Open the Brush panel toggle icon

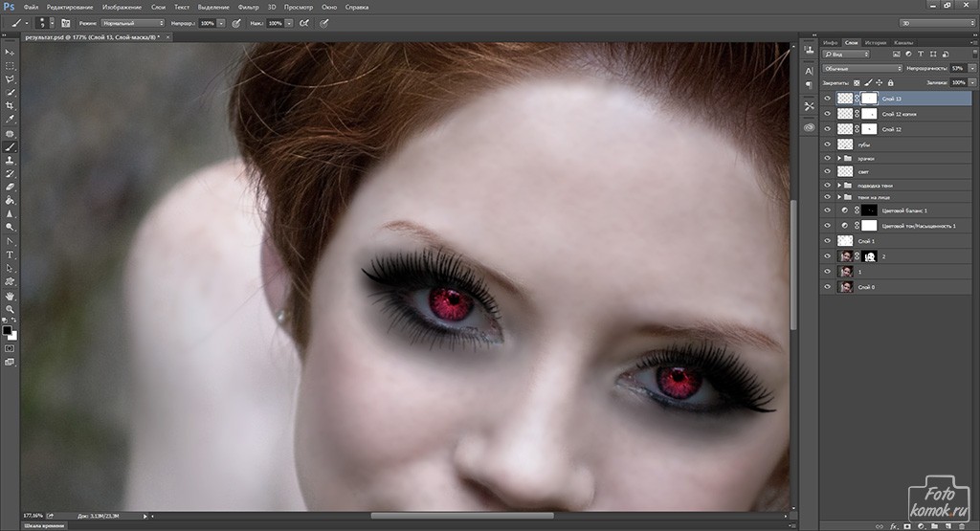66,23
